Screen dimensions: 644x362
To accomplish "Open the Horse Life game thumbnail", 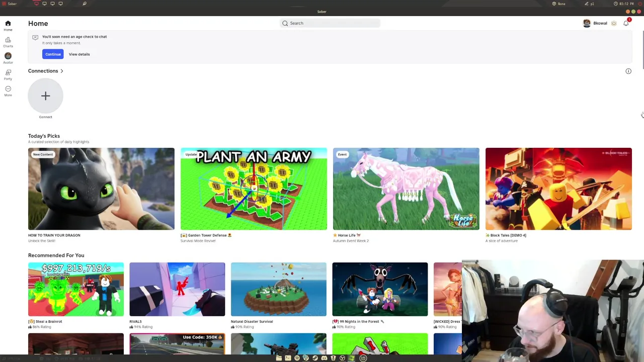I will 406,189.
